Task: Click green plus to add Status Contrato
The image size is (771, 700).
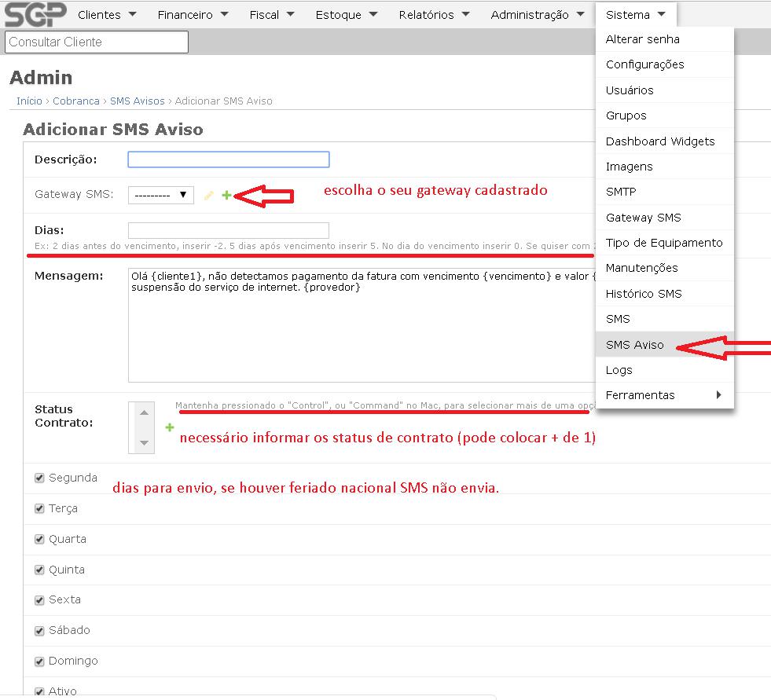Action: [170, 427]
